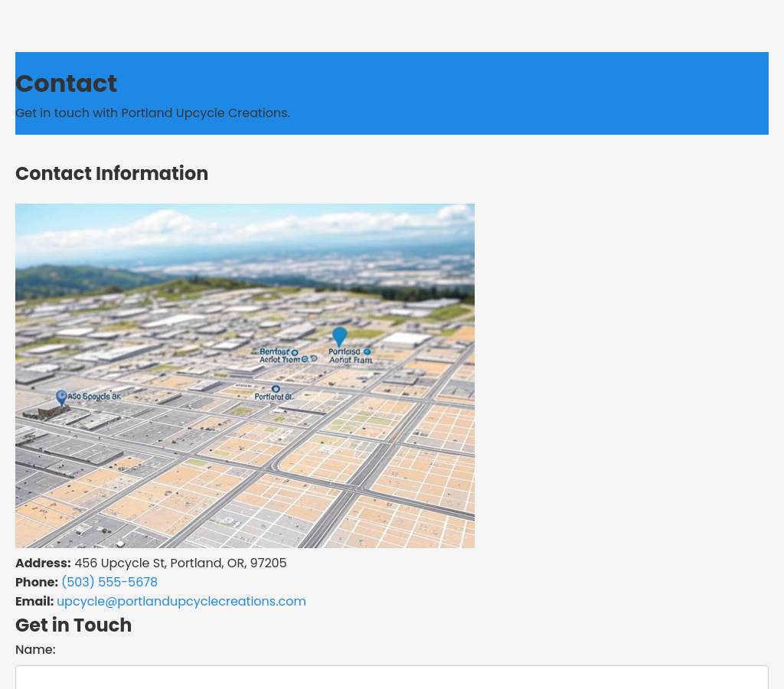Call the (503) 555-5678 phone link
Image resolution: width=784 pixels, height=689 pixels.
tap(109, 582)
